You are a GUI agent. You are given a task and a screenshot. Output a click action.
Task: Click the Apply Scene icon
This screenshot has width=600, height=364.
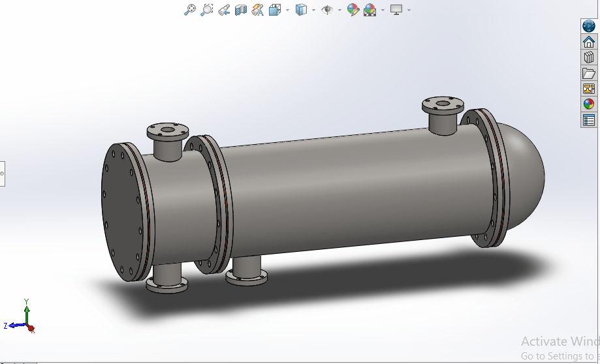click(x=370, y=10)
